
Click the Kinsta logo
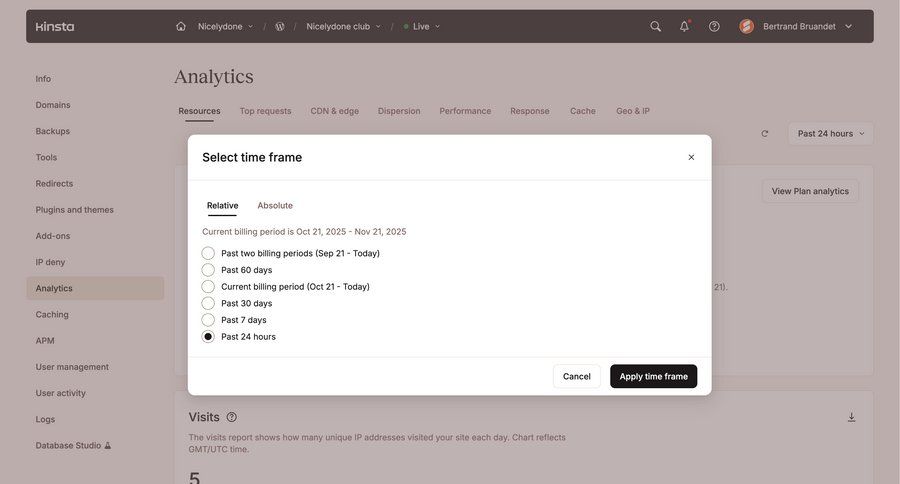tap(55, 26)
